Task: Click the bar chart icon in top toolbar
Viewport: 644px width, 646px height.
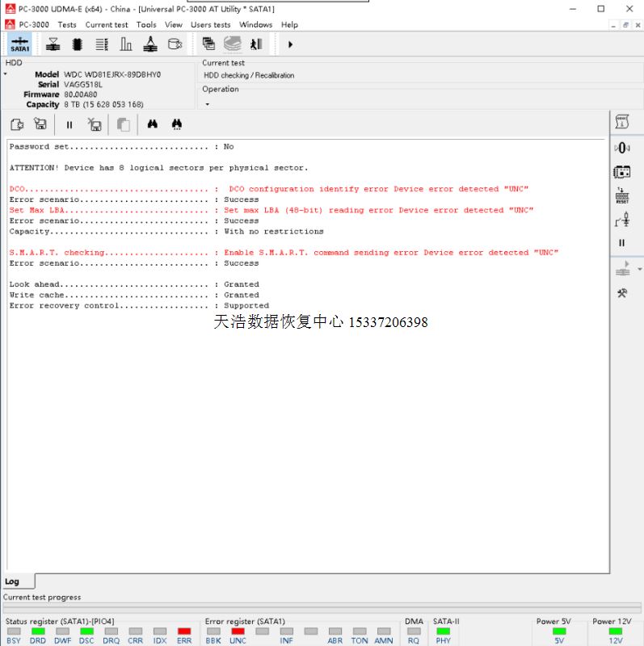Action: pos(126,44)
